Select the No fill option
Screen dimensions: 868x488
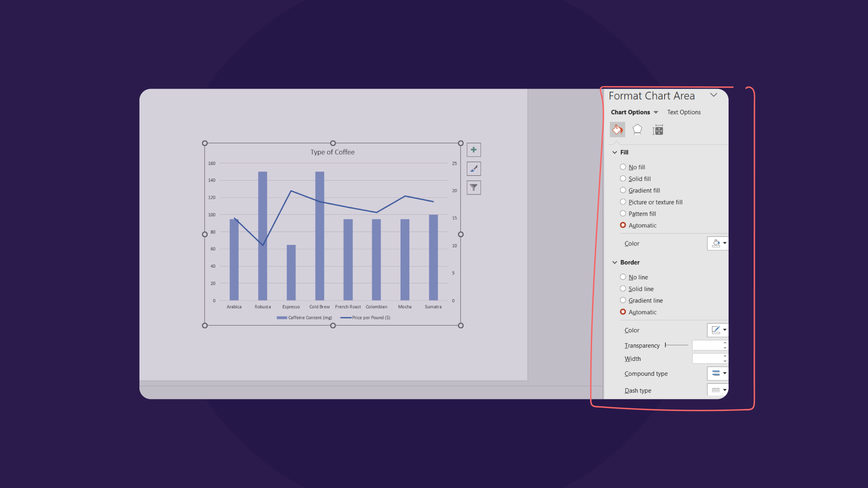[623, 166]
